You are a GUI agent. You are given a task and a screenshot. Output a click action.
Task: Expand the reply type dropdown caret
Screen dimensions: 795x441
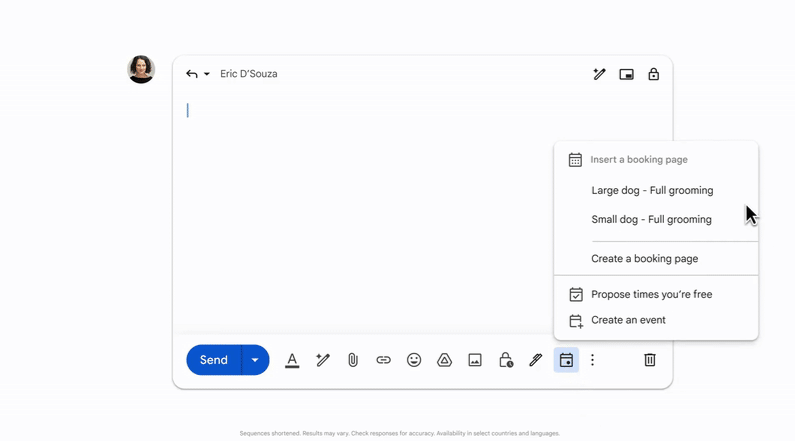click(207, 74)
